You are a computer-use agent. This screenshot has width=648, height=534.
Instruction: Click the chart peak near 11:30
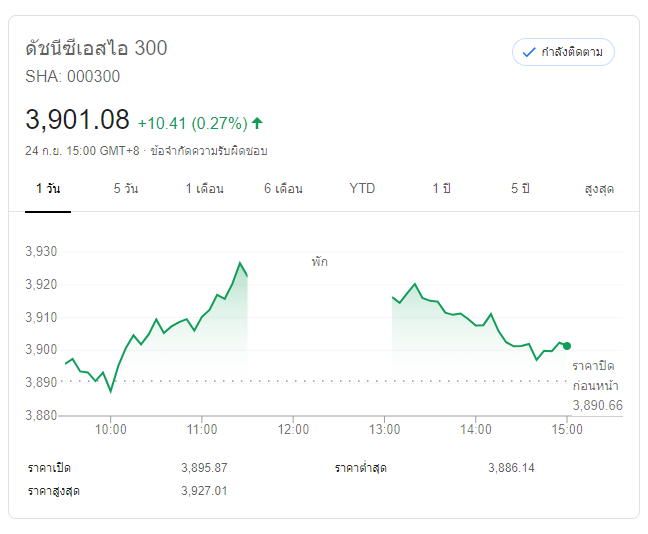(x=240, y=263)
